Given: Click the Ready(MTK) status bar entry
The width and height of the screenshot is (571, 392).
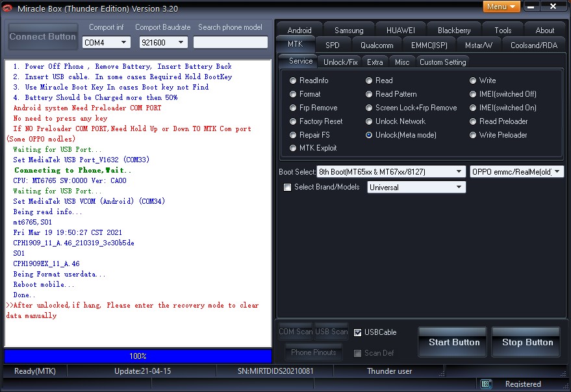Looking at the screenshot, I should [35, 371].
